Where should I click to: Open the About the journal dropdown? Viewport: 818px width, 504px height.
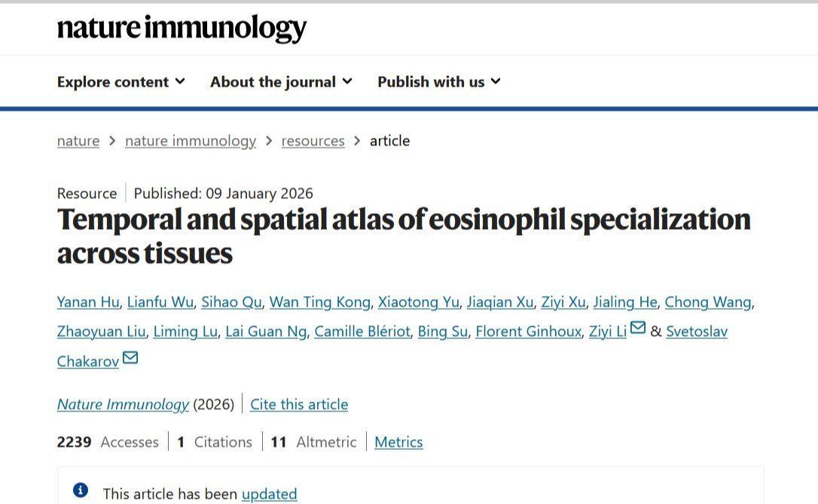pyautogui.click(x=281, y=81)
